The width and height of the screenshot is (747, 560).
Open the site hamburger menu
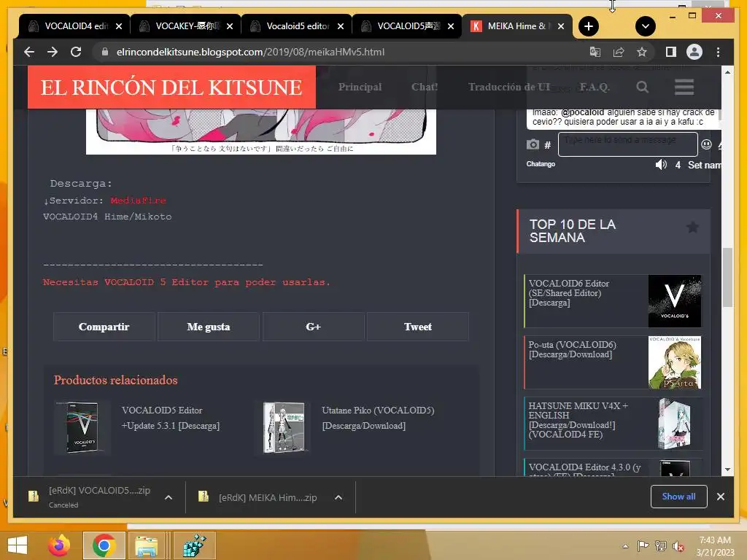pos(684,87)
